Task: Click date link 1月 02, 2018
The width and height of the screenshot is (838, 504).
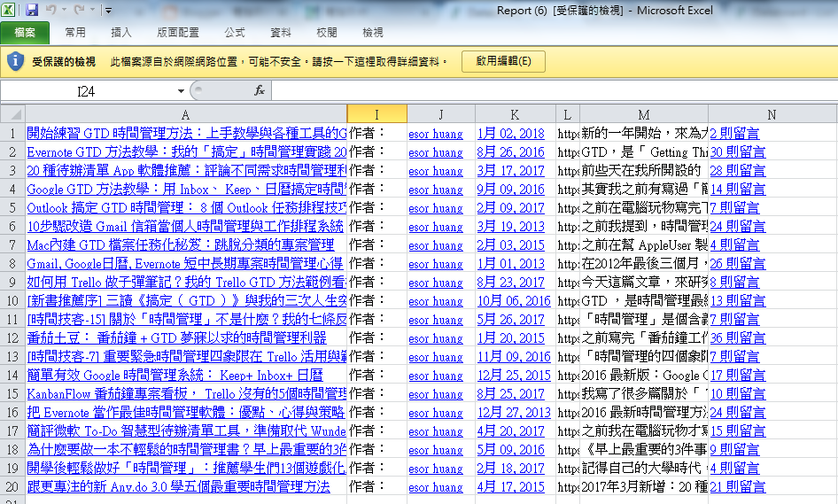Action: tap(511, 134)
